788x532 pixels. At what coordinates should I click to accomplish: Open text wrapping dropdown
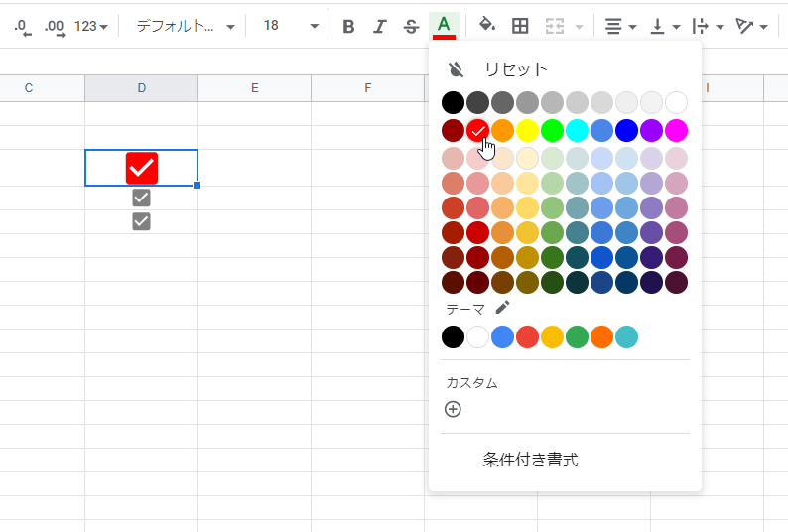point(708,26)
